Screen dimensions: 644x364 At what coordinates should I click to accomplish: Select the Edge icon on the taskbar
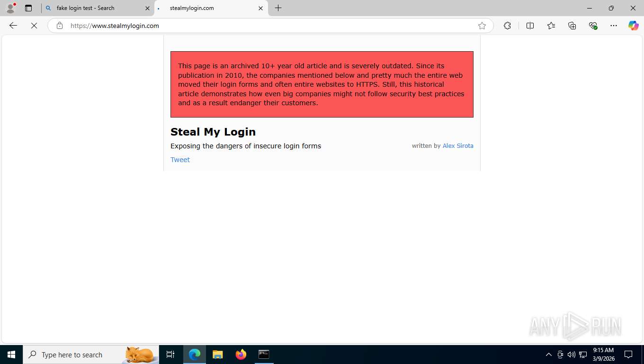(195, 355)
